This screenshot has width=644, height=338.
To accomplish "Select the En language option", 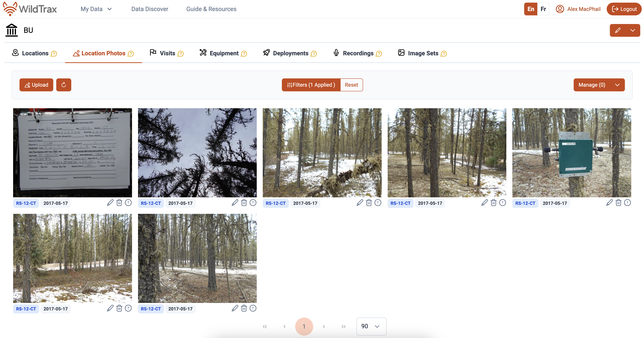I will pos(531,9).
